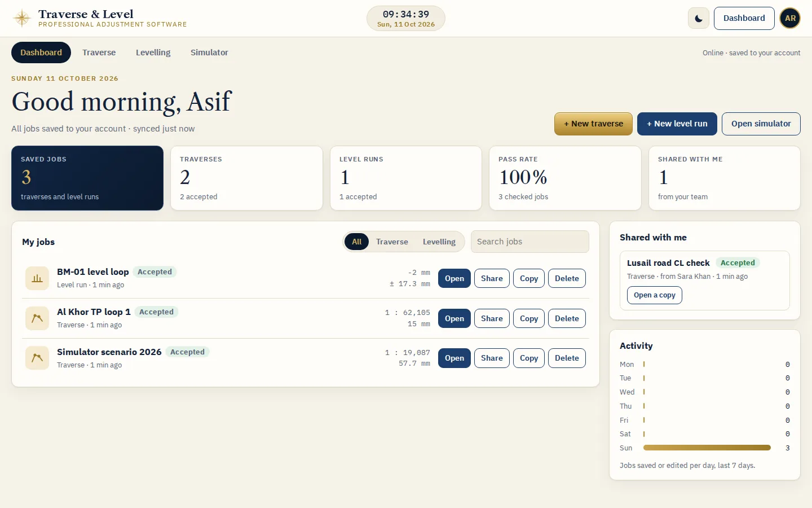Click the Al Khor TP loop 1 traverse icon
The width and height of the screenshot is (812, 508).
37,318
